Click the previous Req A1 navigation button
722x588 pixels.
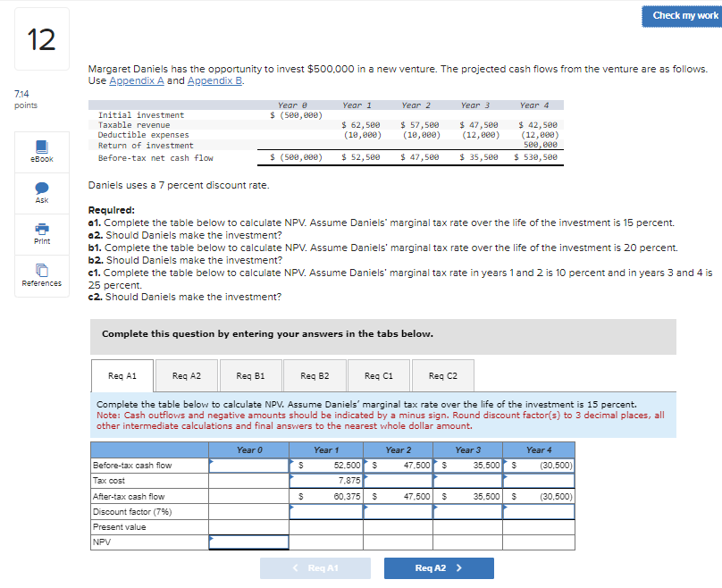(315, 568)
